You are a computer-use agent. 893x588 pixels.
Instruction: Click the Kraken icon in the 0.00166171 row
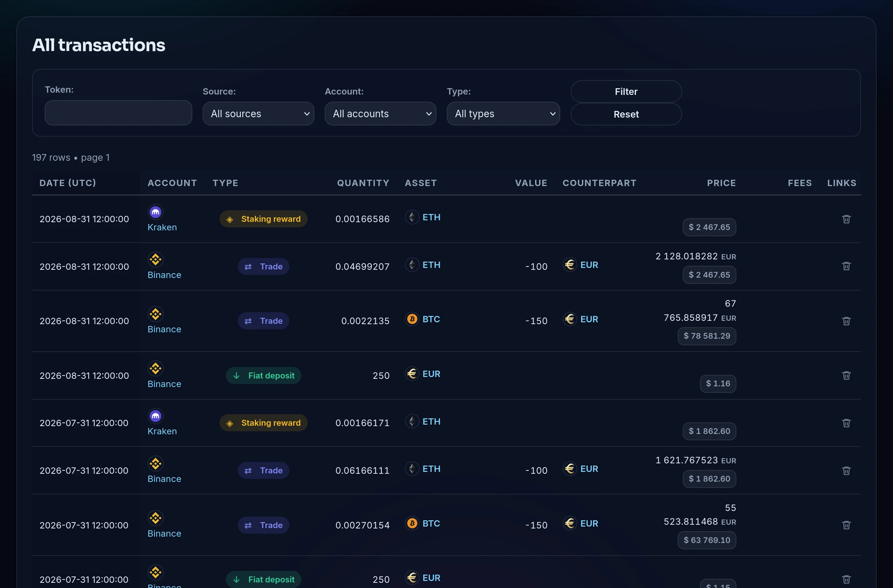pos(155,416)
